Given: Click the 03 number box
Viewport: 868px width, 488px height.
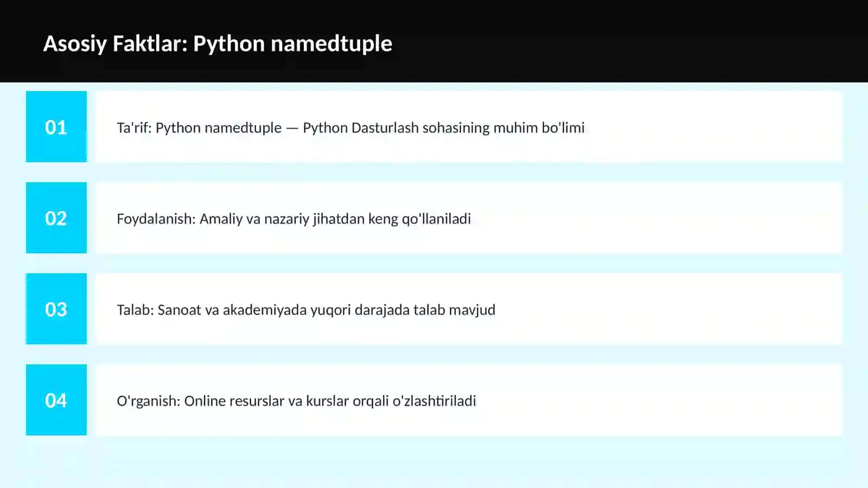Looking at the screenshot, I should [56, 309].
